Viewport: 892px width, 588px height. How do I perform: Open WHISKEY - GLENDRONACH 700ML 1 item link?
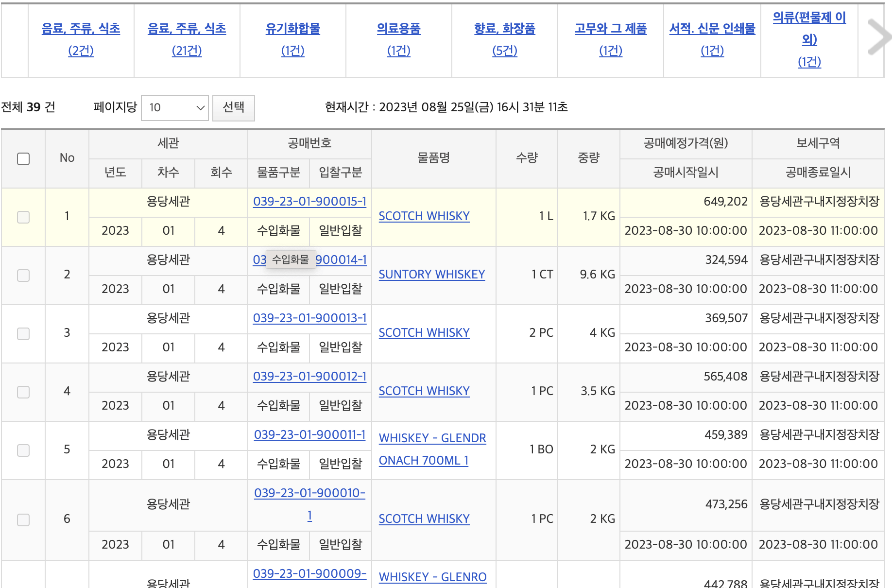[432, 450]
